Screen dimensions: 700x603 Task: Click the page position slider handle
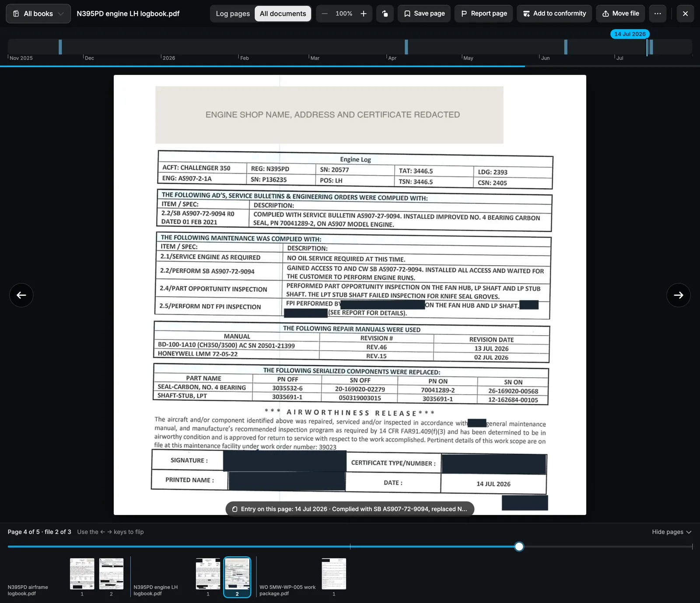pyautogui.click(x=519, y=547)
